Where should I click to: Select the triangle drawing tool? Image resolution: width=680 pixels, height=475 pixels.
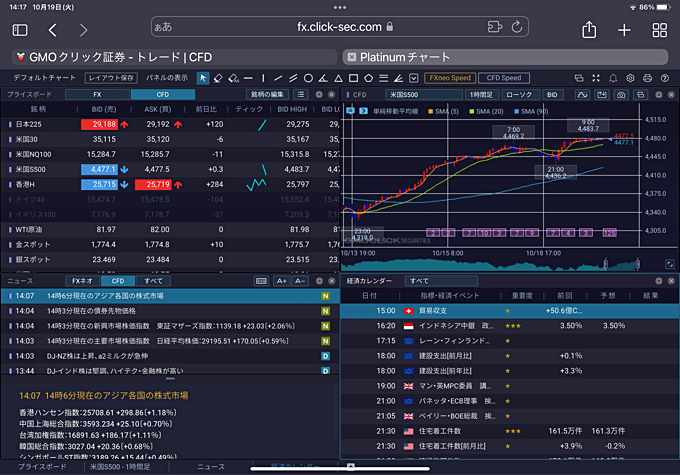coord(338,78)
